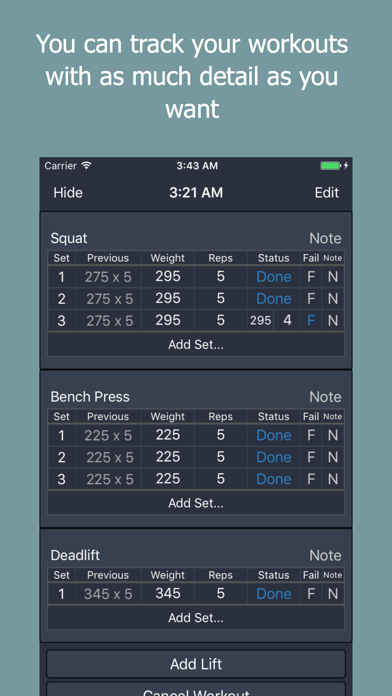Add note N to Squat set 1
392x696 pixels.
click(333, 277)
